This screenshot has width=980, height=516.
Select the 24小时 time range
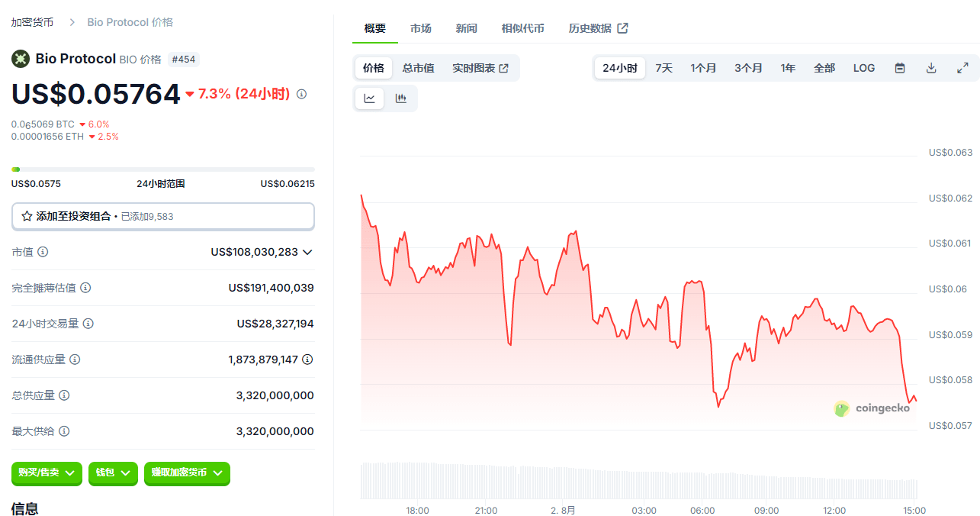[620, 68]
